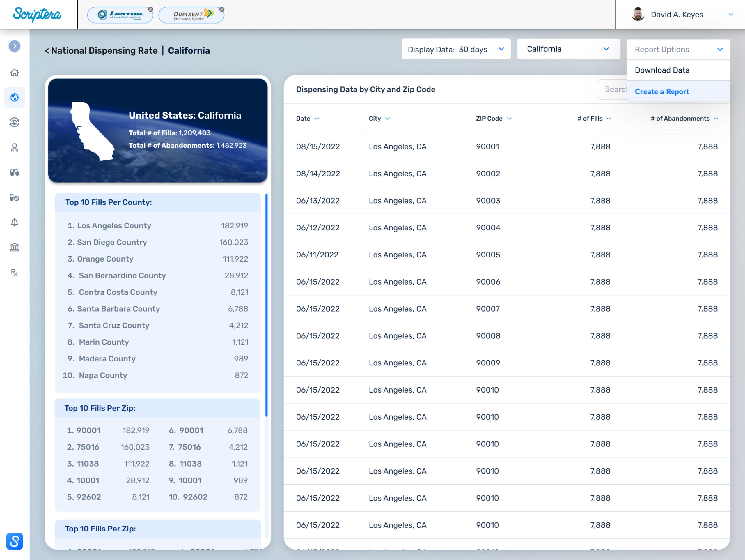Click the bank building icon

tap(15, 247)
